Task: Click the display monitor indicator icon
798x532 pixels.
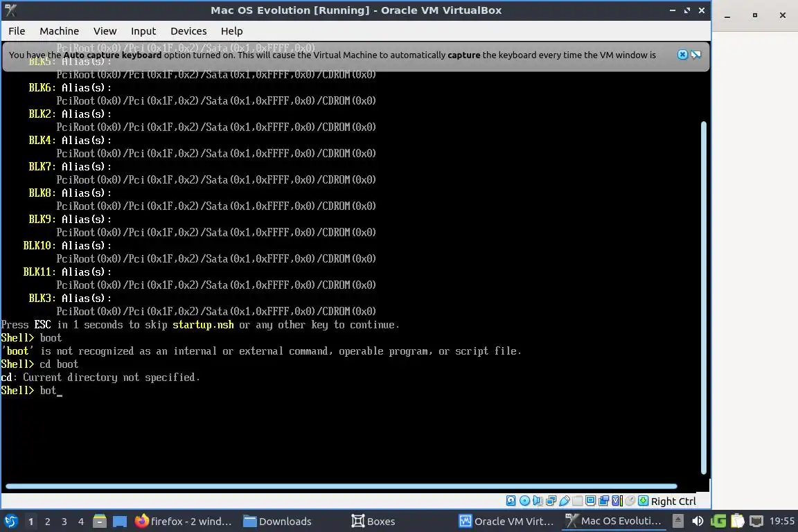Action: point(590,501)
